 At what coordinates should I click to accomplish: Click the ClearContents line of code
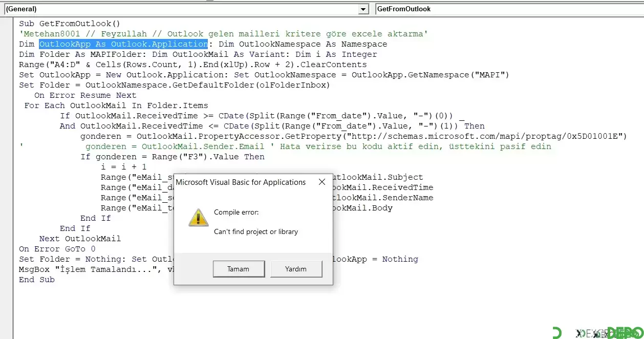(193, 65)
